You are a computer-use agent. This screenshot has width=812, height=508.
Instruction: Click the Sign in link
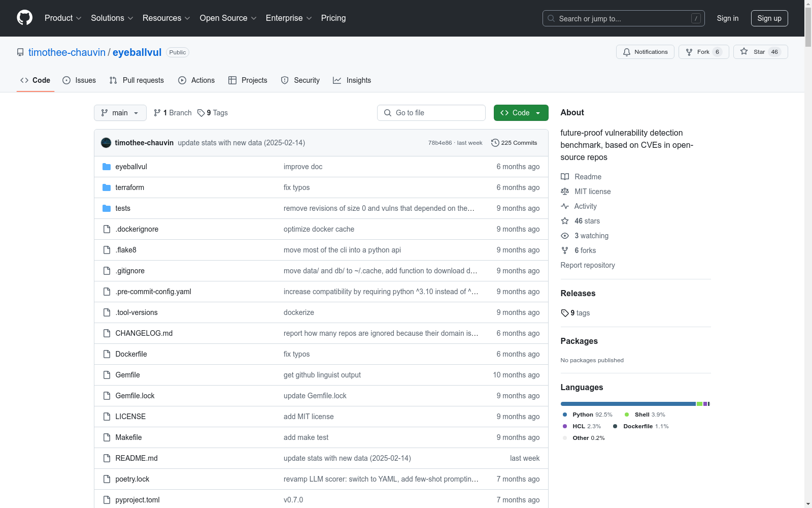[x=728, y=18]
